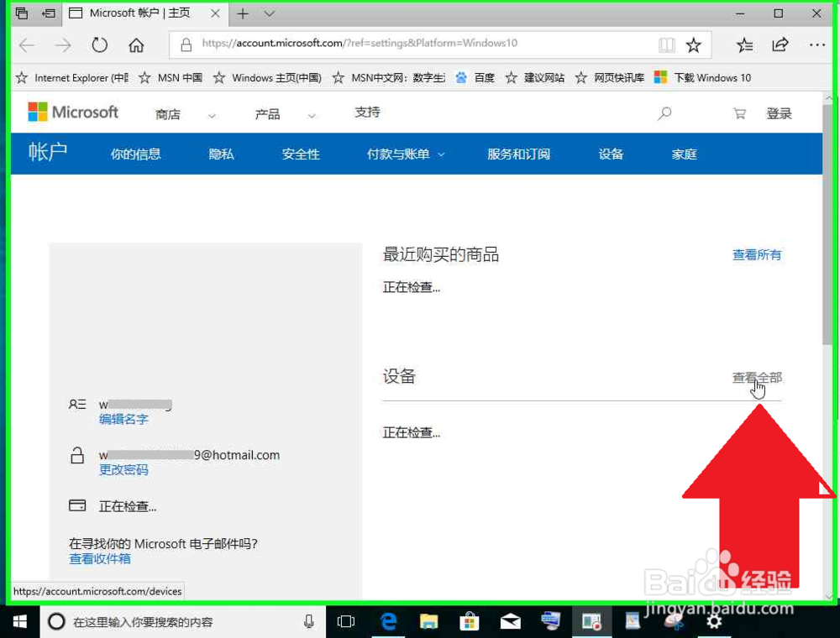Click the 帐户 heading in blue bar
The width and height of the screenshot is (840, 638).
(x=48, y=153)
